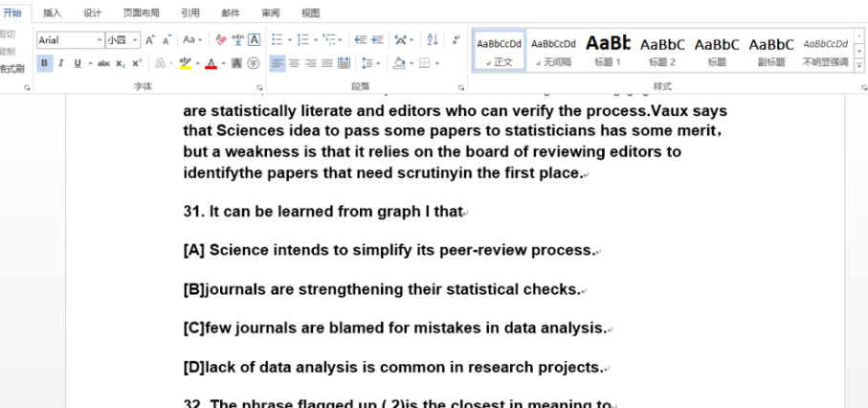Select the 无间隔 style
The width and height of the screenshot is (868, 408).
(x=553, y=49)
